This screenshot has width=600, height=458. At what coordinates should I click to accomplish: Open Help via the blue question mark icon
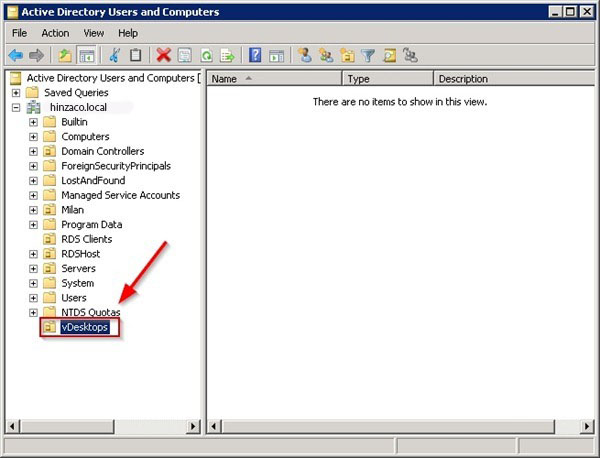click(x=255, y=55)
